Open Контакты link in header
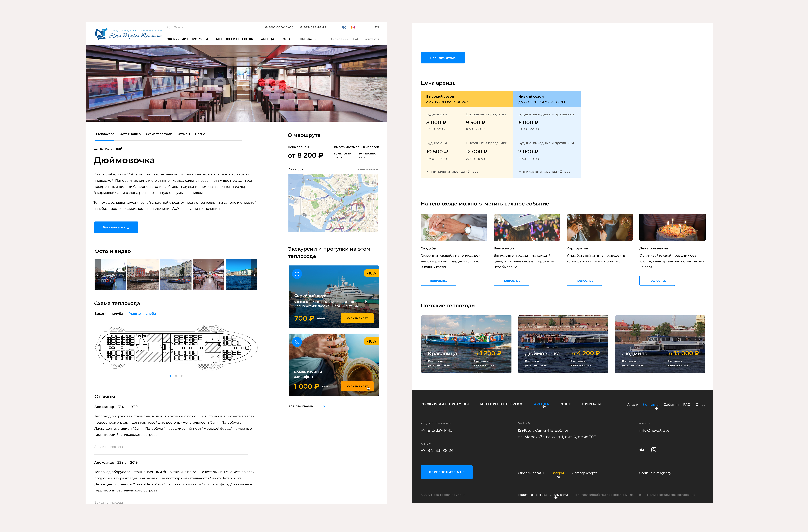This screenshot has height=532, width=808. [x=371, y=39]
